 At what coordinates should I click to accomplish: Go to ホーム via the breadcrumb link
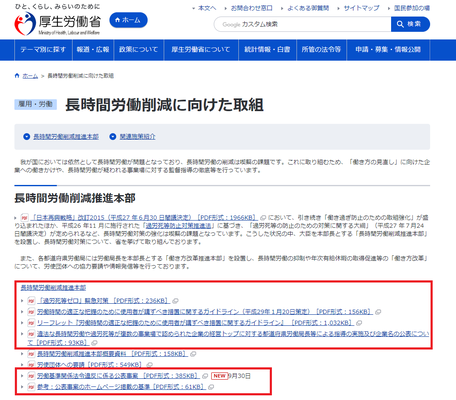coord(30,76)
